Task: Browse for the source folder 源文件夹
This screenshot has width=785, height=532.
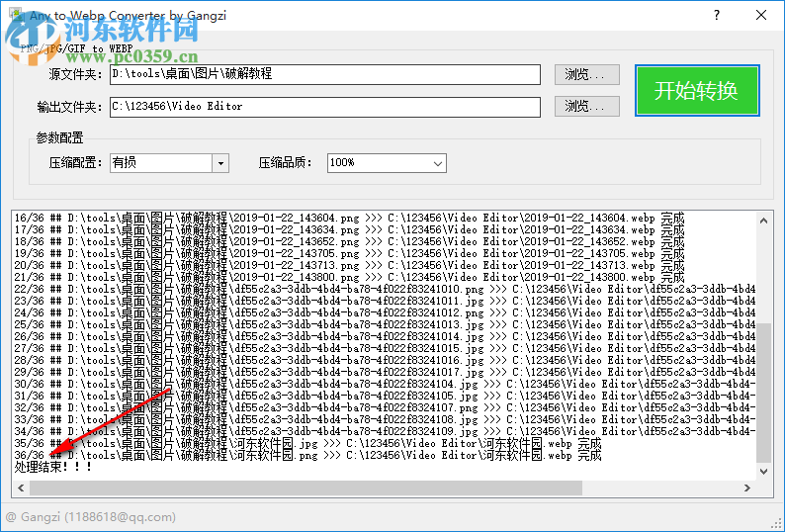Action: [x=586, y=74]
